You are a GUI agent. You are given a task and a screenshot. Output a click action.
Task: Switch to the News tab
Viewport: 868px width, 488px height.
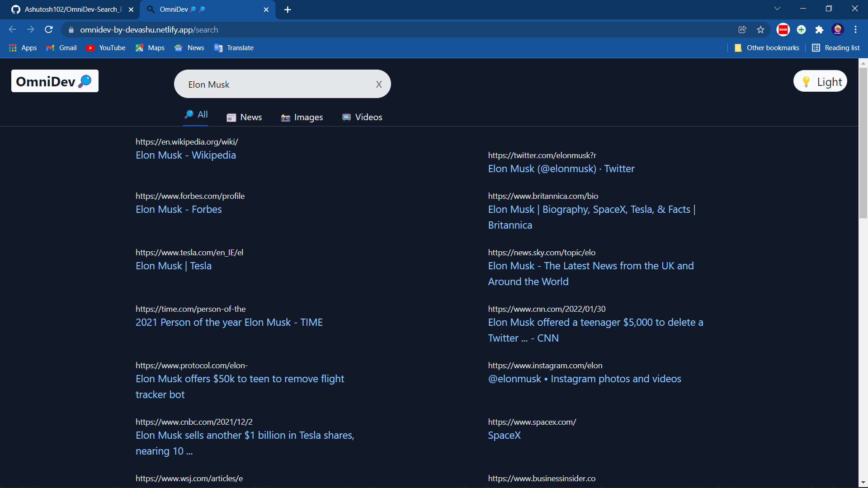tap(244, 117)
